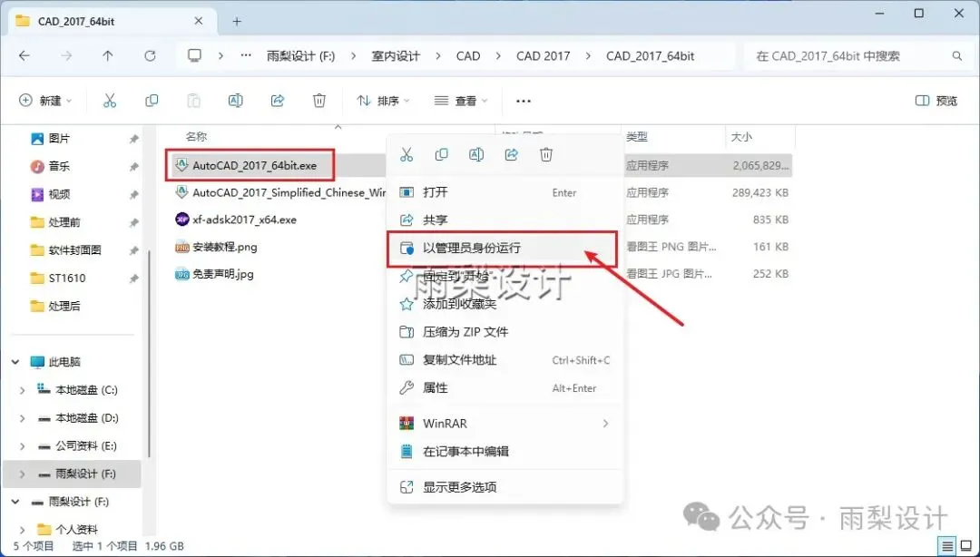Toggle the 预览 preview pane
Screen dimensions: 980x557
pyautogui.click(x=936, y=101)
